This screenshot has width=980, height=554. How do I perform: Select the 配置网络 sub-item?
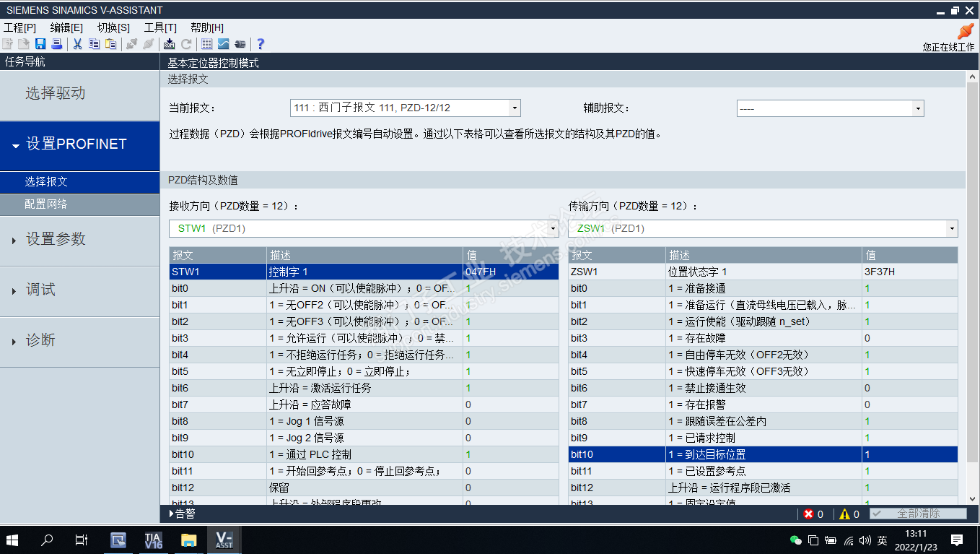[79, 204]
